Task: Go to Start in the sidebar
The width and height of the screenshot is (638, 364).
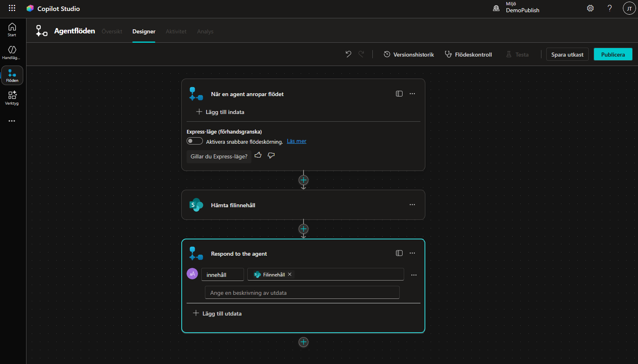Action: 12,29
